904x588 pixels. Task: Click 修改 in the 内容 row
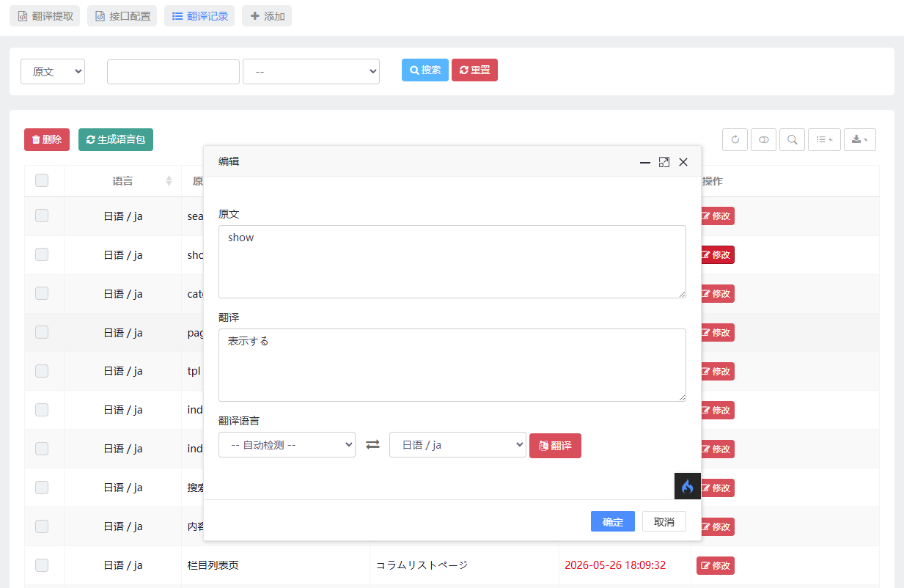(716, 526)
